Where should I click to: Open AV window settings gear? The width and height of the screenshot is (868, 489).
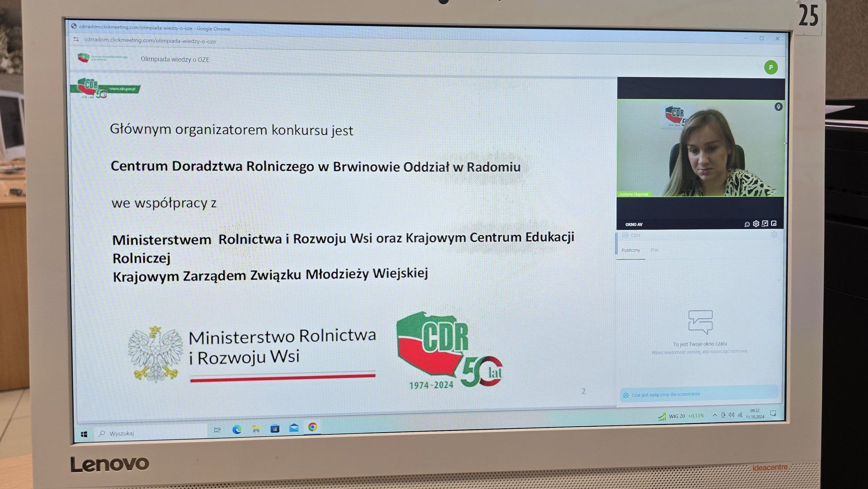[x=756, y=224]
